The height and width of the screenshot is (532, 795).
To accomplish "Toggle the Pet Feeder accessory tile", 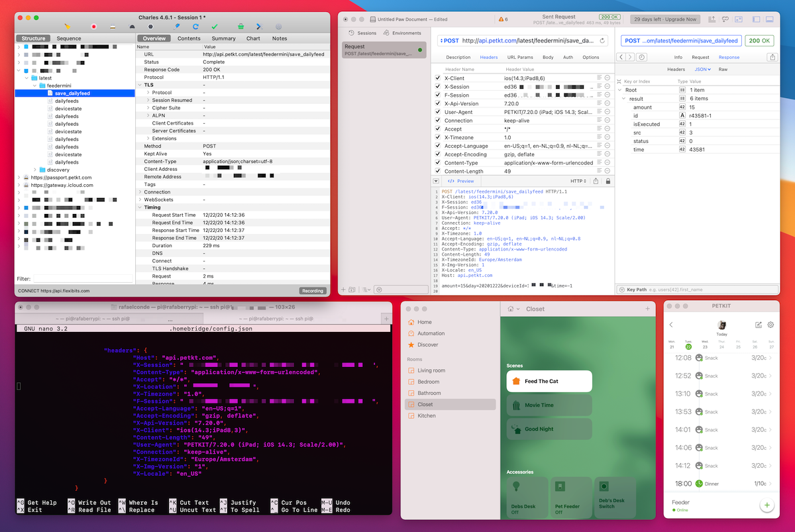I will click(x=570, y=497).
